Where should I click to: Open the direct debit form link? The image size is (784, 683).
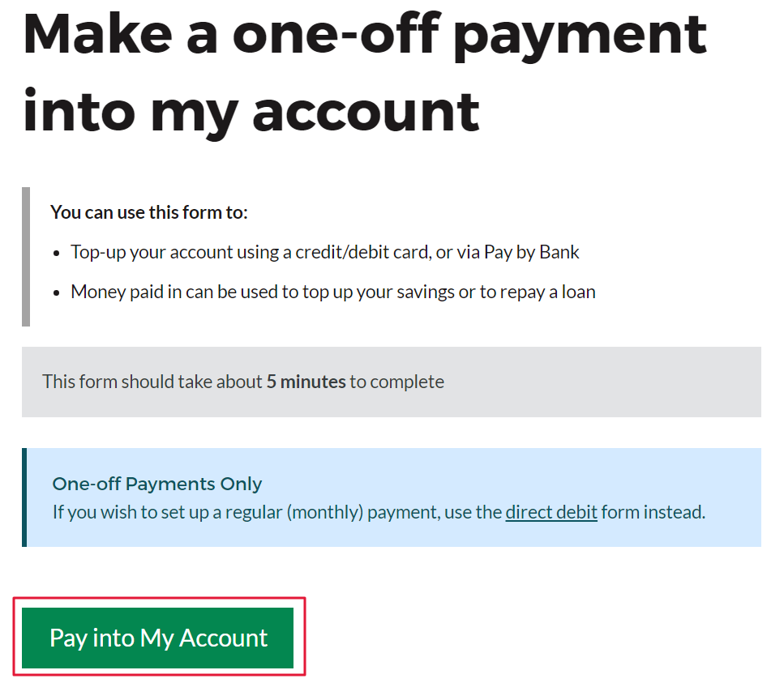(x=551, y=512)
